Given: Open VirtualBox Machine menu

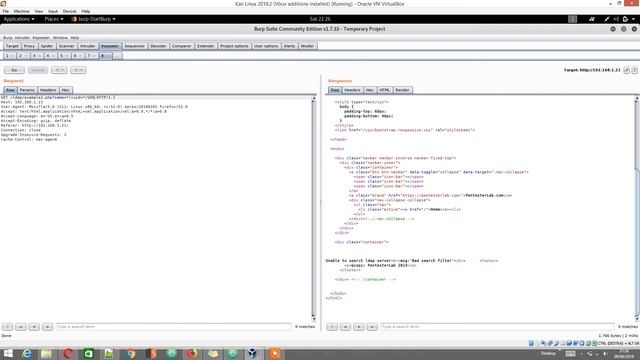Looking at the screenshot, I should click(x=22, y=11).
